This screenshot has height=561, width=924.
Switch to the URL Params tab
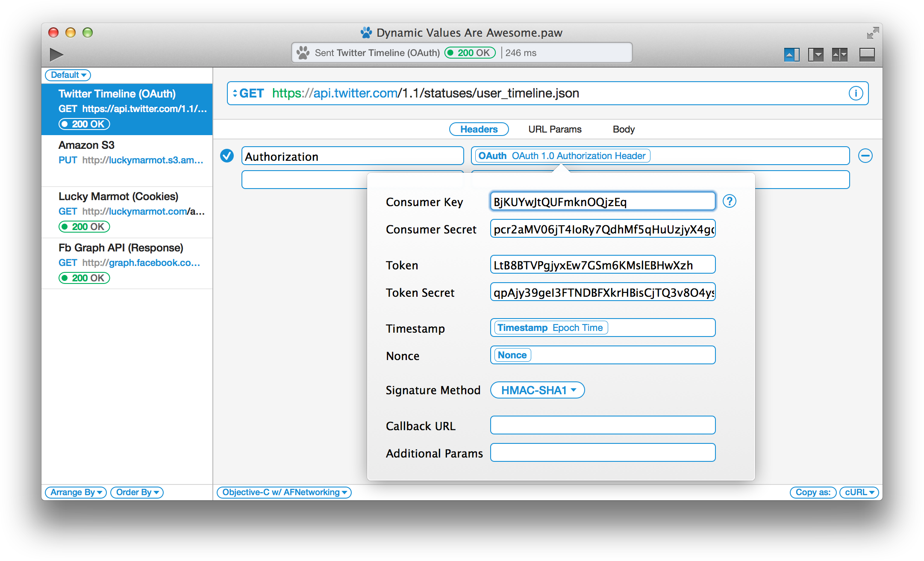pyautogui.click(x=555, y=129)
